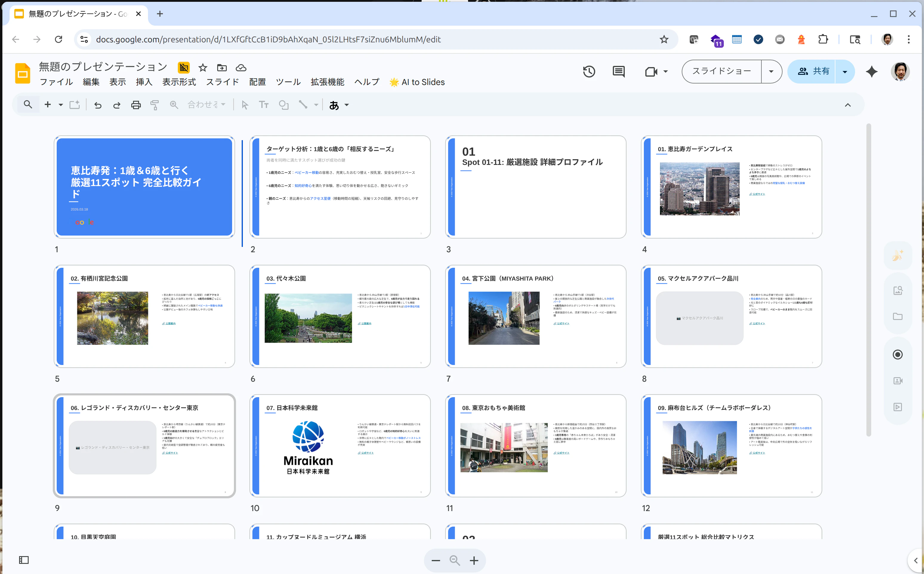Click the vertical scrollbar of slide grid

coord(869,280)
